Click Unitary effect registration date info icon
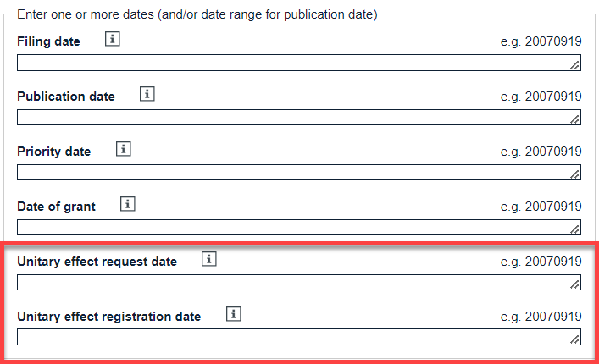The height and width of the screenshot is (364, 599). click(x=234, y=315)
